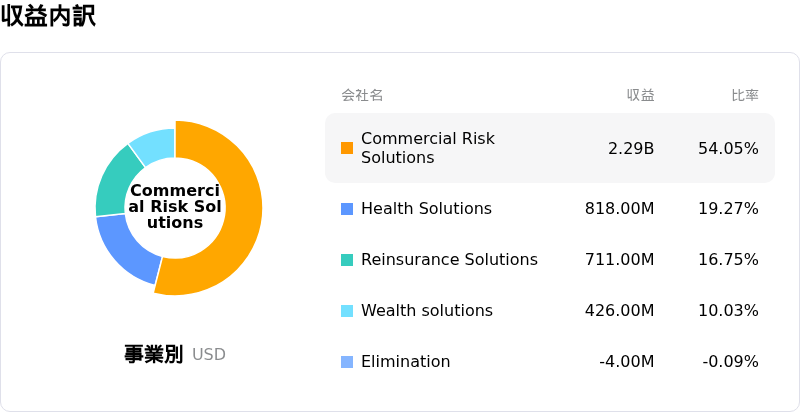The image size is (800, 412).
Task: Click the 2.29B revenue value
Action: pos(631,148)
